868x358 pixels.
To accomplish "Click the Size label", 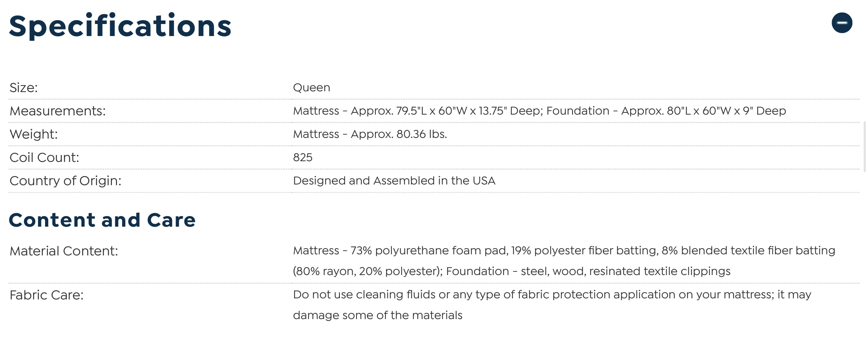I will pos(24,88).
